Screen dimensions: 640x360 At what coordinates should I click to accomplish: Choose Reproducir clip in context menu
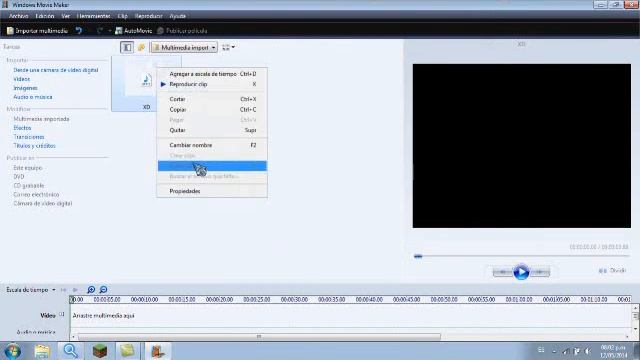point(212,84)
